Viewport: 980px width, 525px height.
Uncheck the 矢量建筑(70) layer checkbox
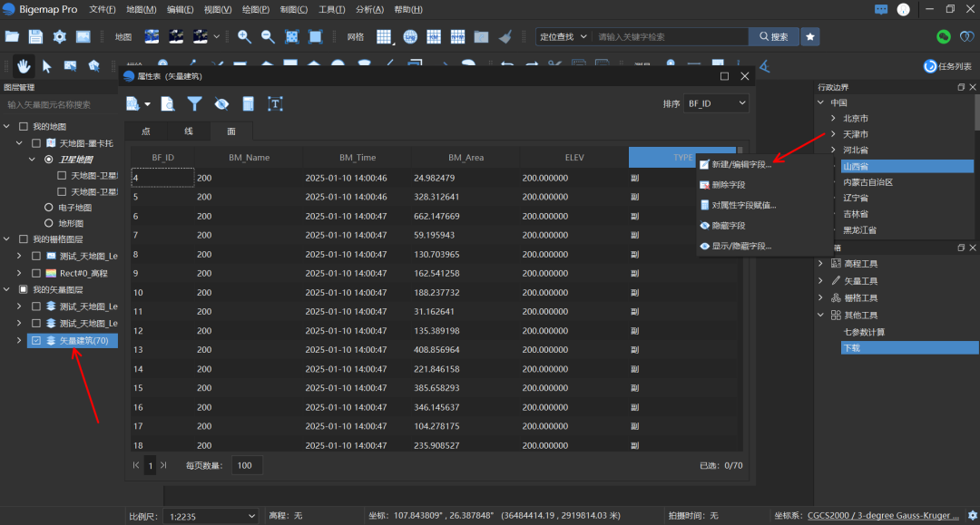(36, 340)
